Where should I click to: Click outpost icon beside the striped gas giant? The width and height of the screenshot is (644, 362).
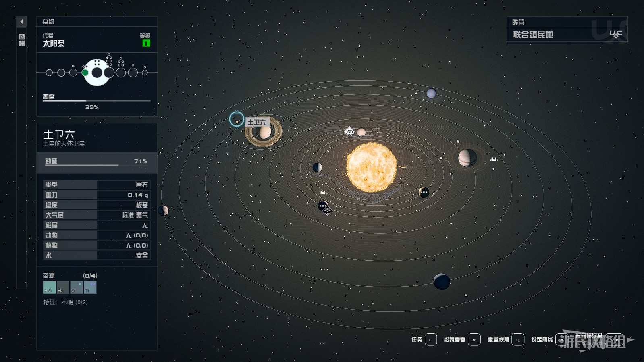(x=494, y=159)
